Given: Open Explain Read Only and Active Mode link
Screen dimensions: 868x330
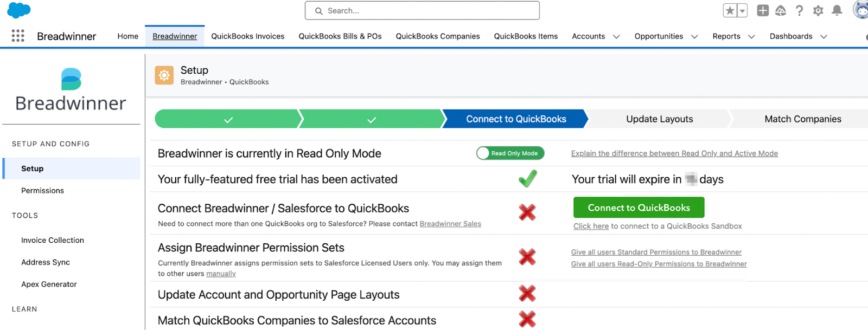Looking at the screenshot, I should (x=674, y=153).
